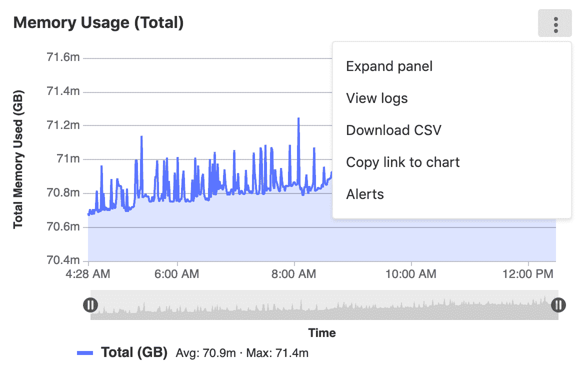Screen dimensions: 588x381
Task: Click the right range selector handle
Action: [x=558, y=304]
